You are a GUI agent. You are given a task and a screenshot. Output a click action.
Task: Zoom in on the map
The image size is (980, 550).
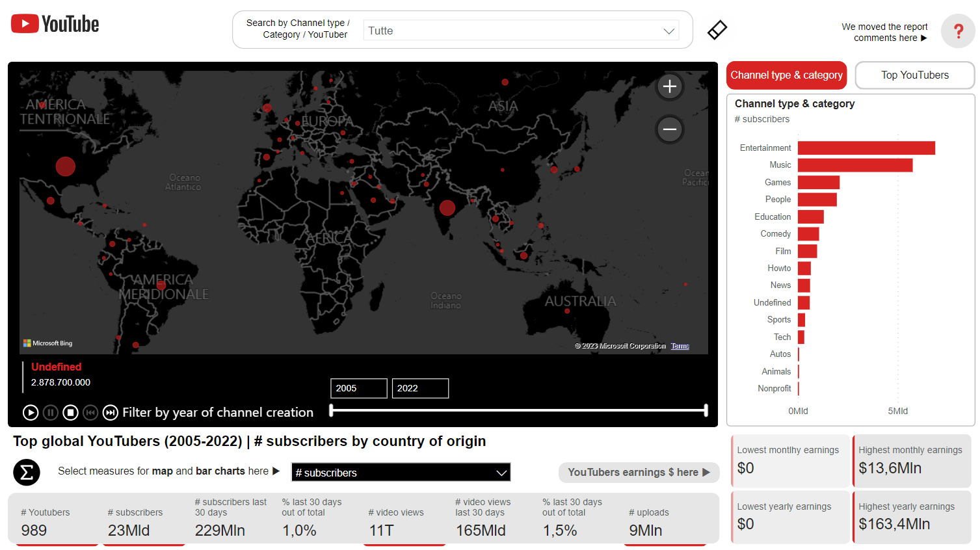[x=669, y=86]
